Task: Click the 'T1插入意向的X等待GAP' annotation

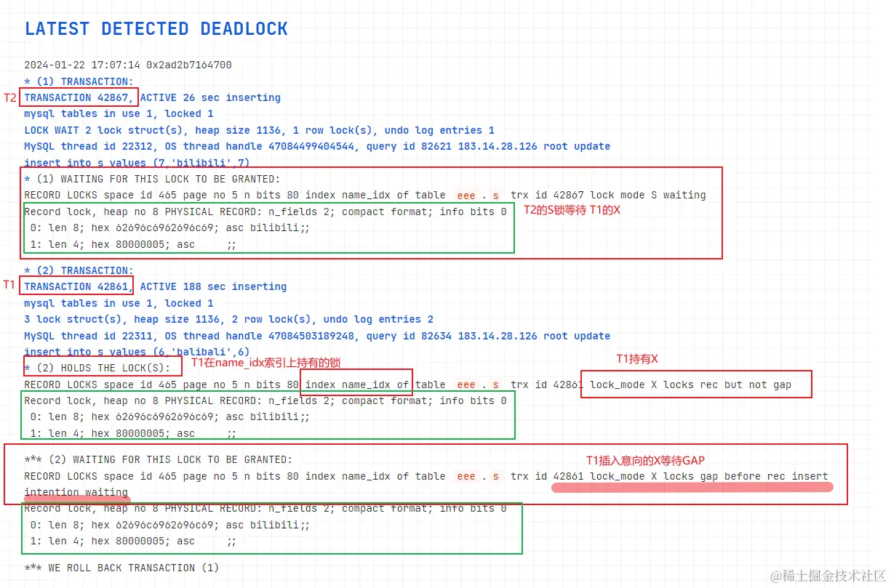Action: tap(646, 460)
